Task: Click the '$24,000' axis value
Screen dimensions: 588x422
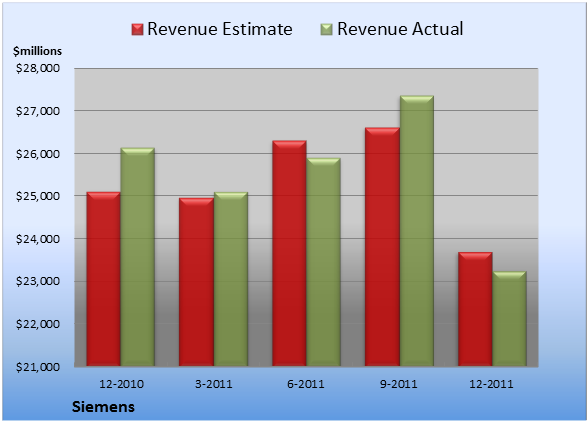Action: [x=38, y=239]
